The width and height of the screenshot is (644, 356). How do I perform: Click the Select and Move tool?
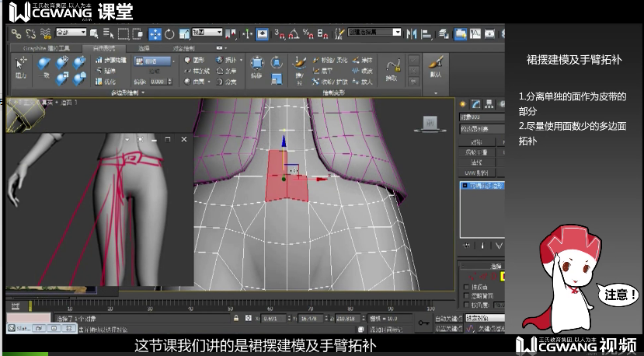coord(155,33)
